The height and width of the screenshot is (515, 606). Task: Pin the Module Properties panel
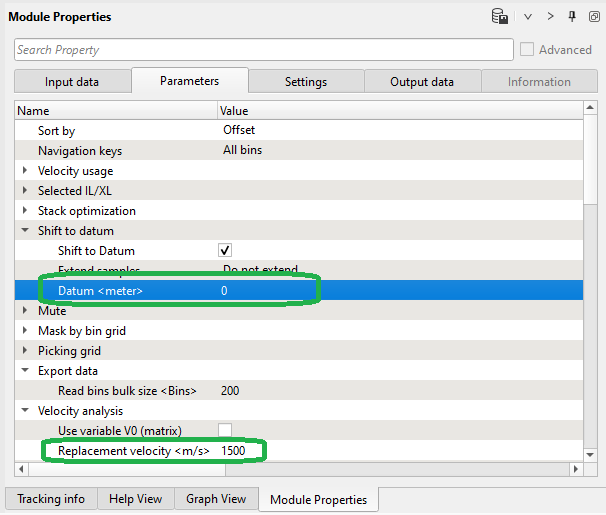[x=572, y=16]
